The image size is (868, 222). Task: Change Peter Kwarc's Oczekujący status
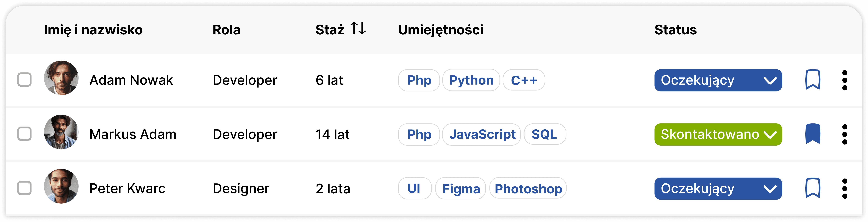point(718,188)
